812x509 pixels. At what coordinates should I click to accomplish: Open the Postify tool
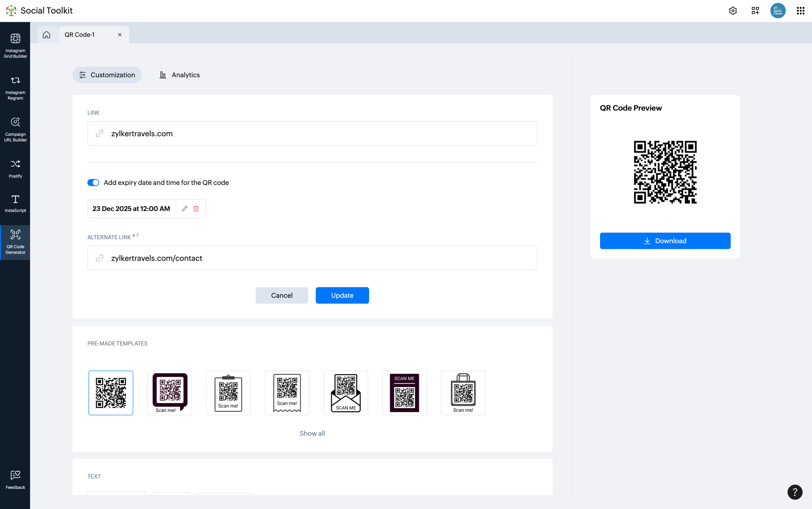15,168
